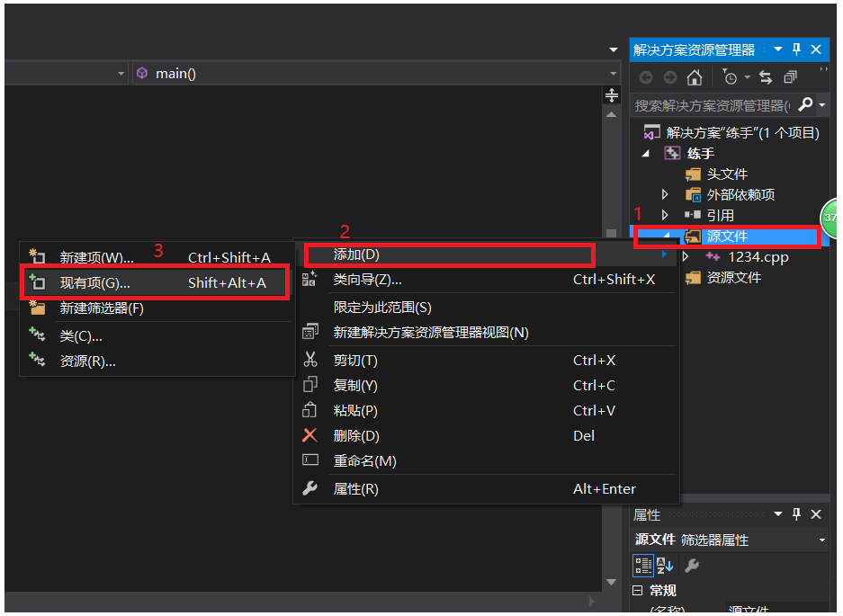
Task: Close the 属性 properties panel
Action: point(816,514)
